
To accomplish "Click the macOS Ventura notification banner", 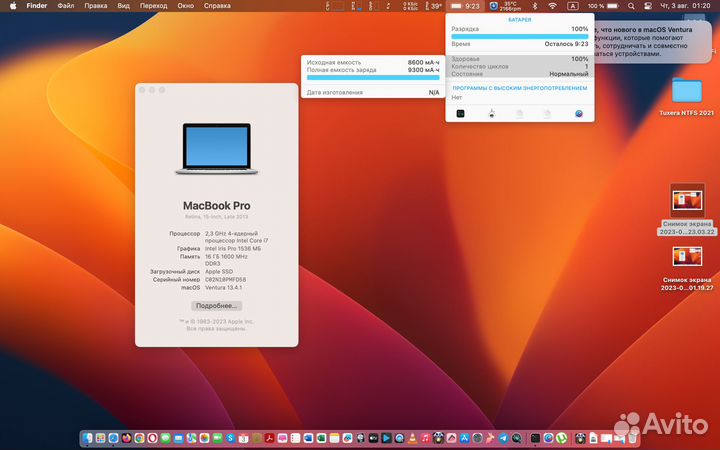I will pos(652,41).
